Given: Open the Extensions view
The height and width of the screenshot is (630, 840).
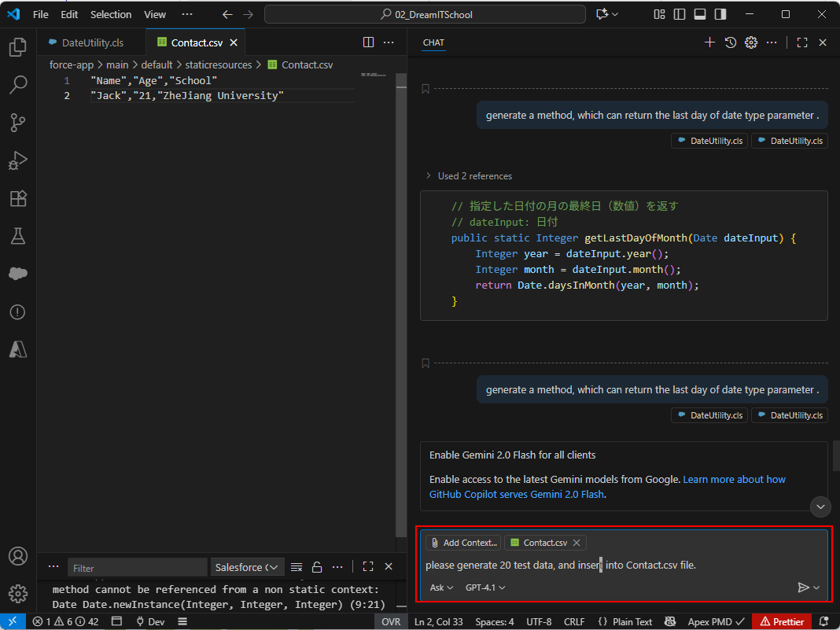Looking at the screenshot, I should point(17,198).
